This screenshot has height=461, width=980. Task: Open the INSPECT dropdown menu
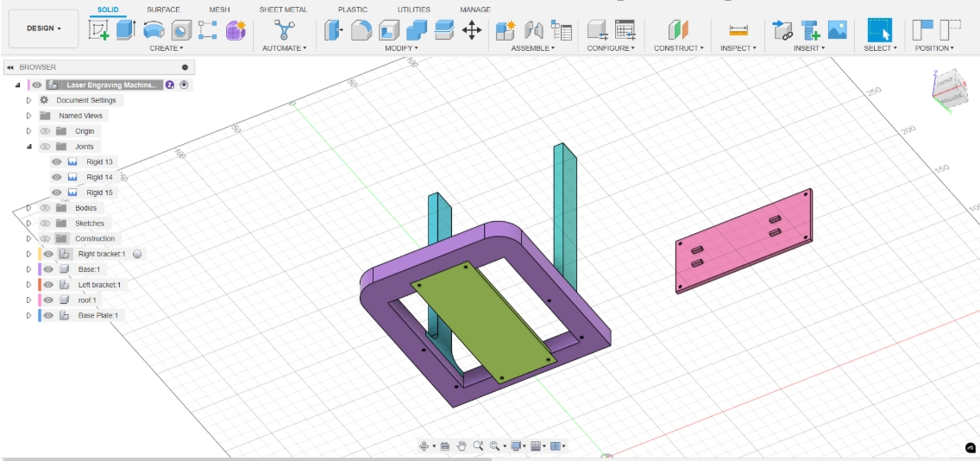pos(738,48)
